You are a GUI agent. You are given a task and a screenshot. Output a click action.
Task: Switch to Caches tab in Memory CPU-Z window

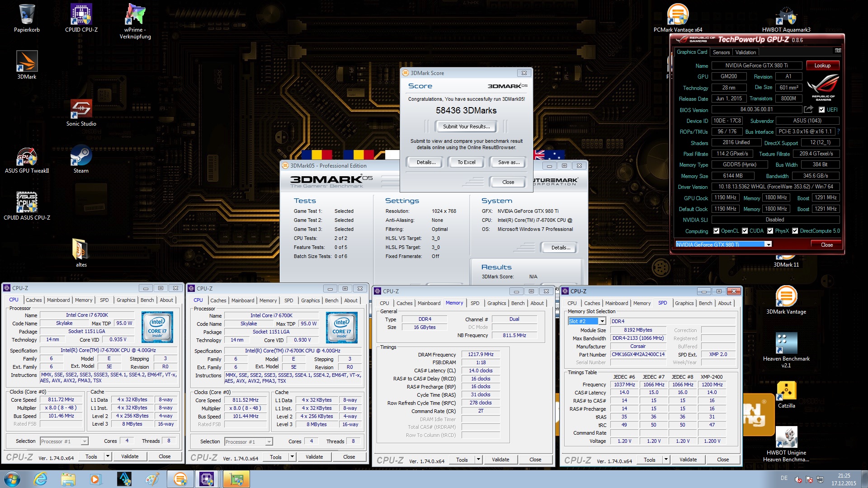(404, 303)
